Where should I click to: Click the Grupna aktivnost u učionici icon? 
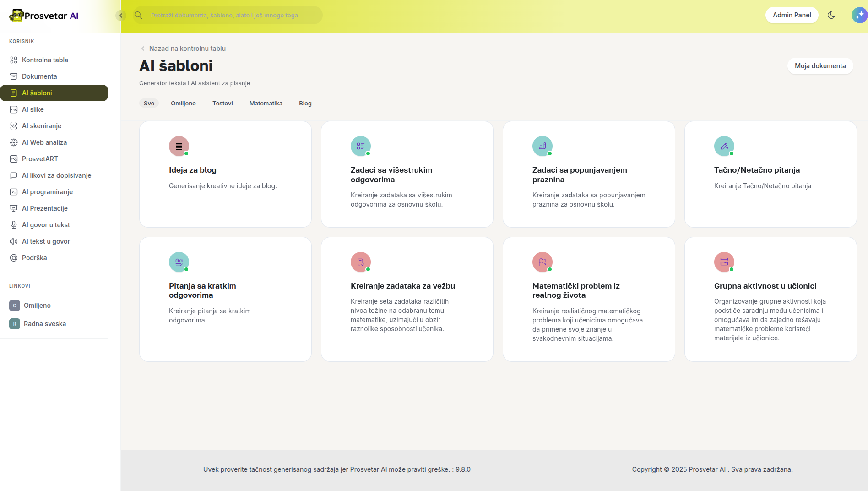tap(724, 262)
